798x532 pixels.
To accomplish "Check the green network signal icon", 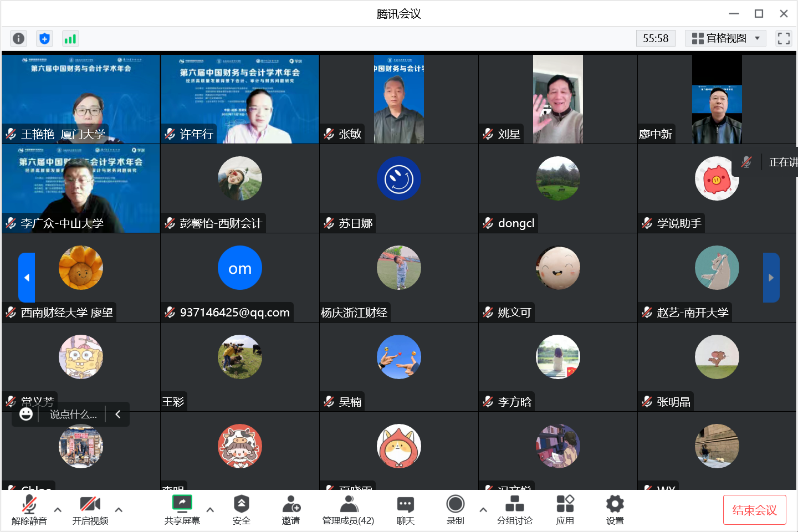I will (70, 38).
